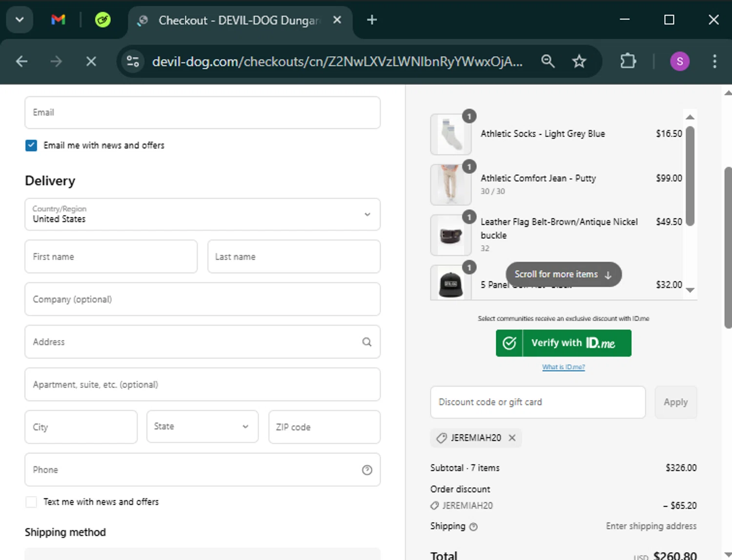Image resolution: width=732 pixels, height=560 pixels.
Task: Select the Checkout - DEVIL-DOG tab
Action: click(239, 20)
